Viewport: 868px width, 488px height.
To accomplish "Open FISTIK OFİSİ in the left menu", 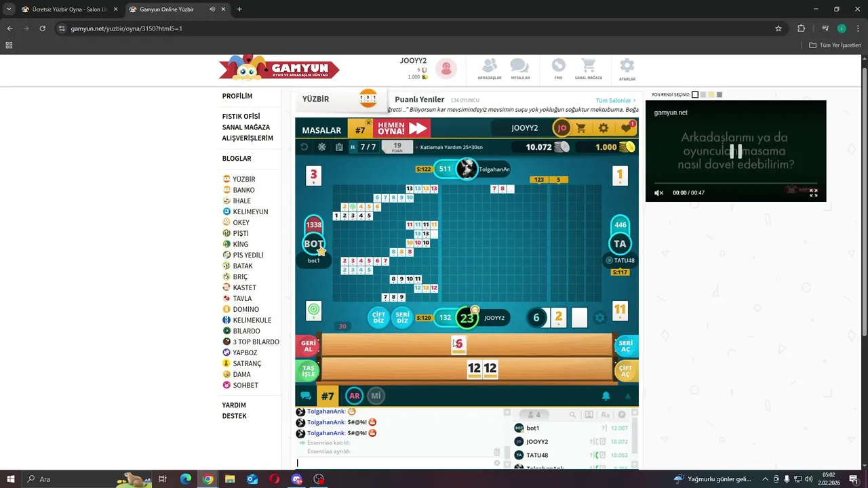I will pyautogui.click(x=241, y=117).
